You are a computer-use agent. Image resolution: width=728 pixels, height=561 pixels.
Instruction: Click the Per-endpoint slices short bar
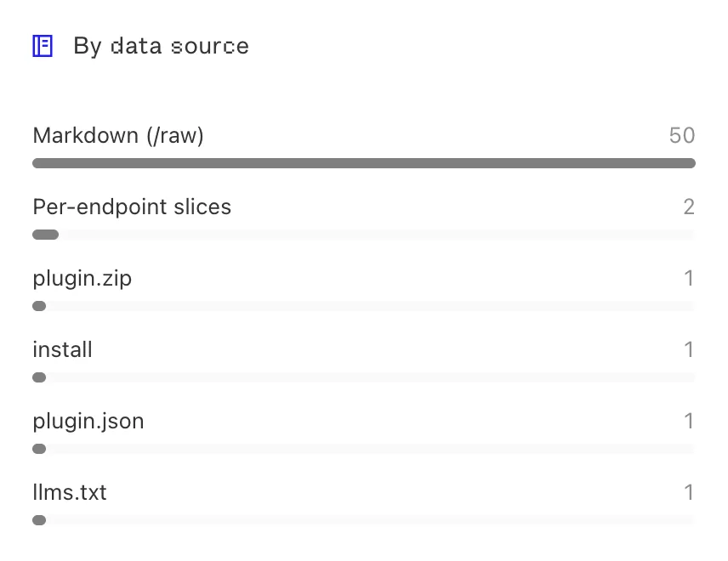pyautogui.click(x=46, y=235)
